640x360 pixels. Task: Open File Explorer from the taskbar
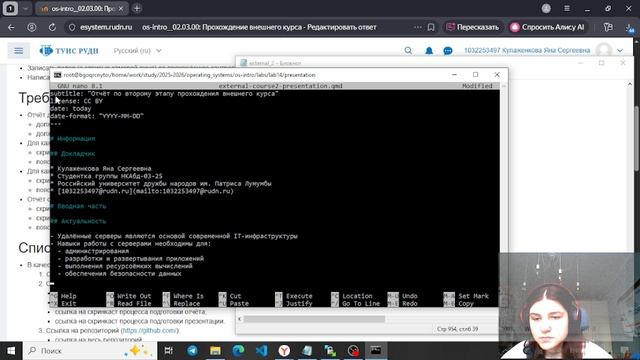(x=215, y=351)
